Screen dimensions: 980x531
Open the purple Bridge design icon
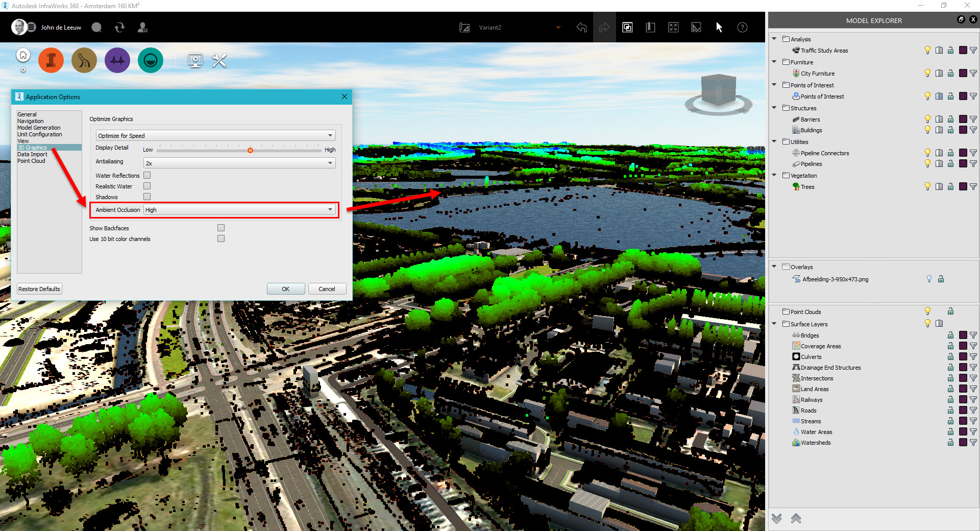pyautogui.click(x=117, y=60)
